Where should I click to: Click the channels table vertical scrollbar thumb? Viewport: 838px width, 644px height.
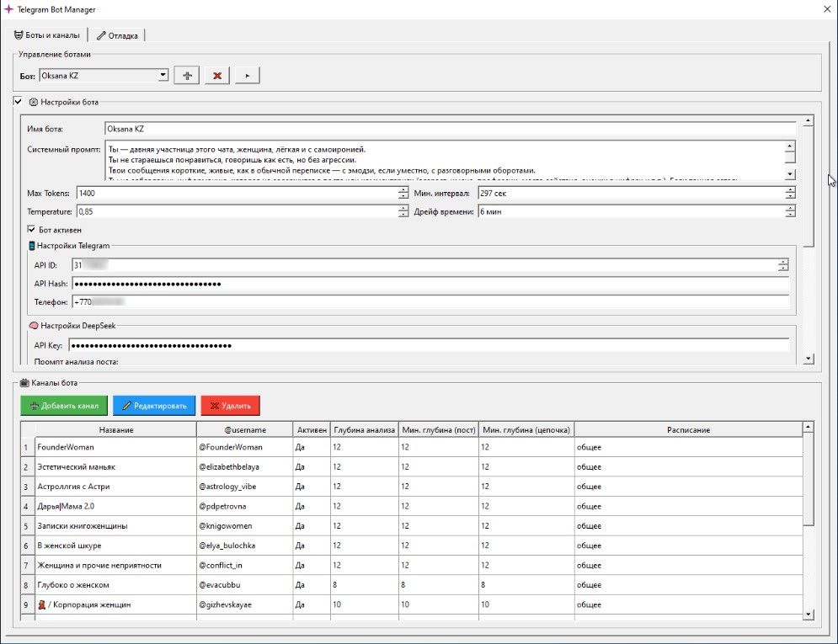pos(808,479)
